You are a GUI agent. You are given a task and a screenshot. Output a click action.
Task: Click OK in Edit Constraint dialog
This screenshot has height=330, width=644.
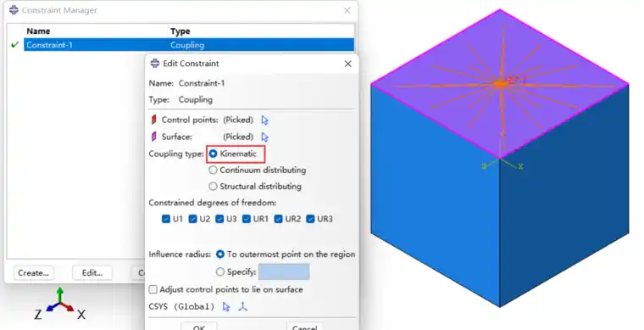pyautogui.click(x=199, y=327)
